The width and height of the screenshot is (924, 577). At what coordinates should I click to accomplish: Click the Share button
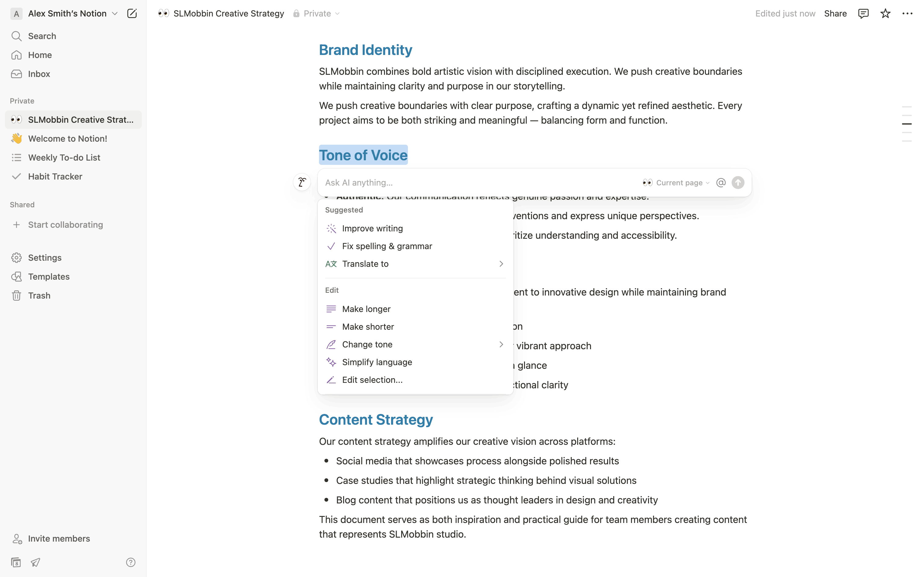click(835, 14)
